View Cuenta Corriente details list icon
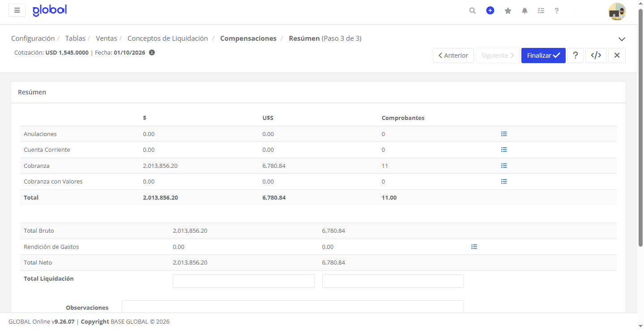The height and width of the screenshot is (329, 644). [x=504, y=150]
